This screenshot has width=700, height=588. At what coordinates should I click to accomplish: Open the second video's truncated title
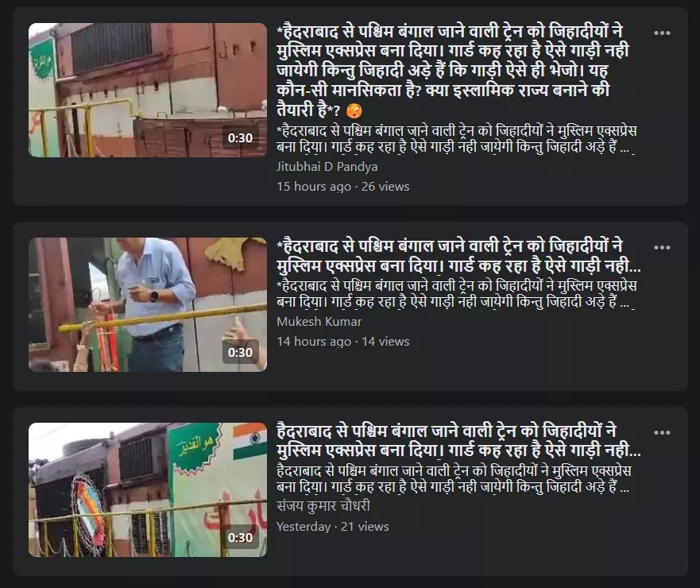pyautogui.click(x=458, y=257)
